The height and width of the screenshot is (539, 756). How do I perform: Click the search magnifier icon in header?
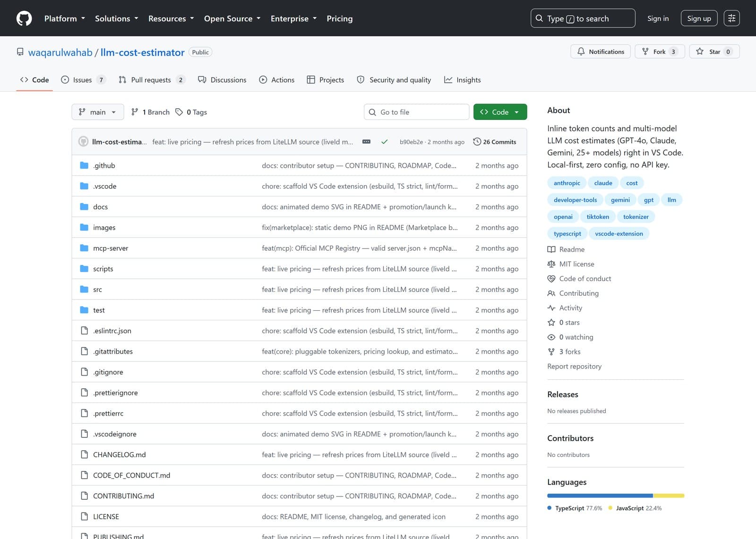point(539,18)
